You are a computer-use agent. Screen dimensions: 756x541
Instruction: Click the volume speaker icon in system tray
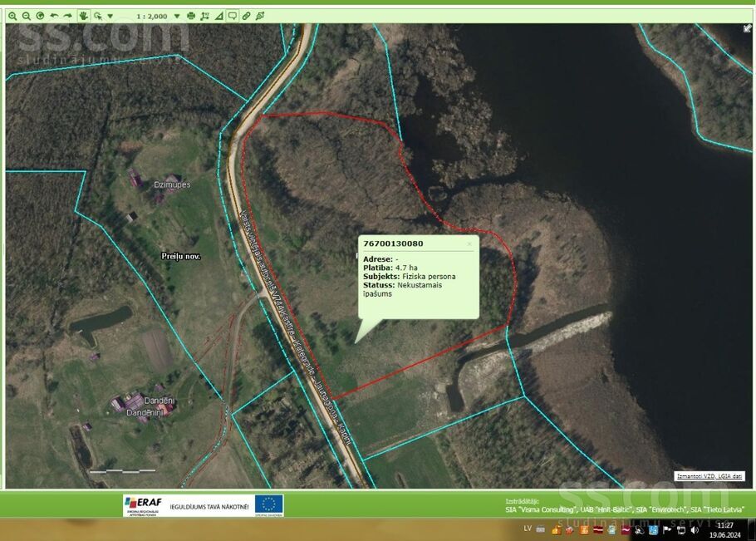[x=694, y=529]
